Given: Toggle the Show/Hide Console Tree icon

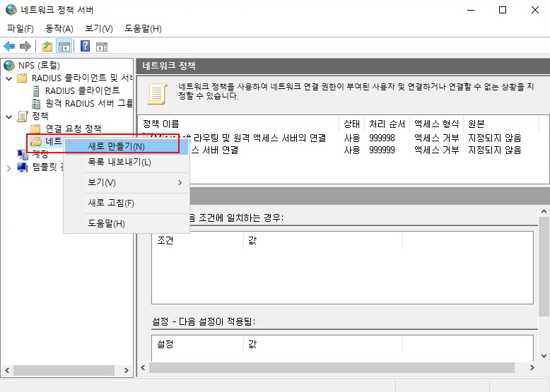Looking at the screenshot, I should coord(64,47).
